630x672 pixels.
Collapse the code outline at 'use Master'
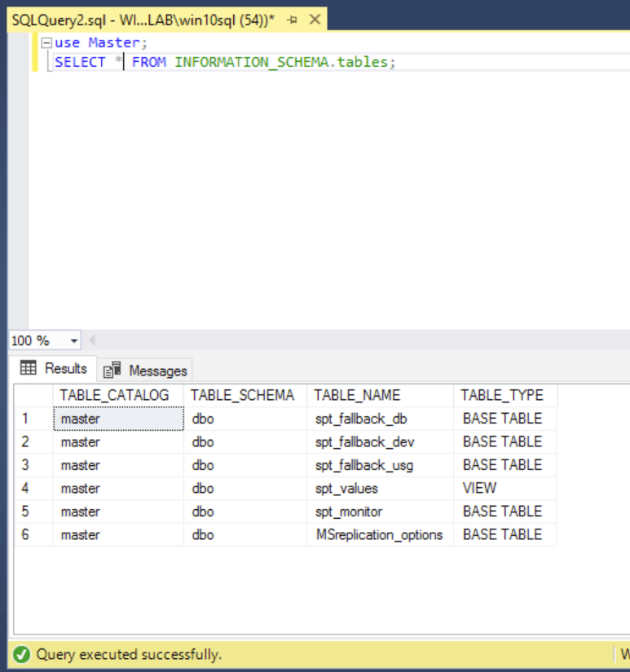tap(46, 43)
